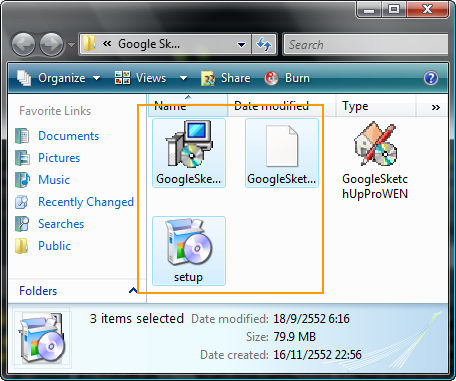Click the Size value 79.9 MB
The image size is (456, 381).
[x=294, y=337]
